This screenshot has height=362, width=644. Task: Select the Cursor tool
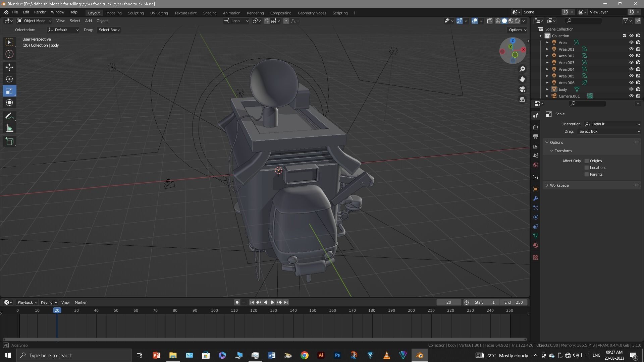click(9, 54)
